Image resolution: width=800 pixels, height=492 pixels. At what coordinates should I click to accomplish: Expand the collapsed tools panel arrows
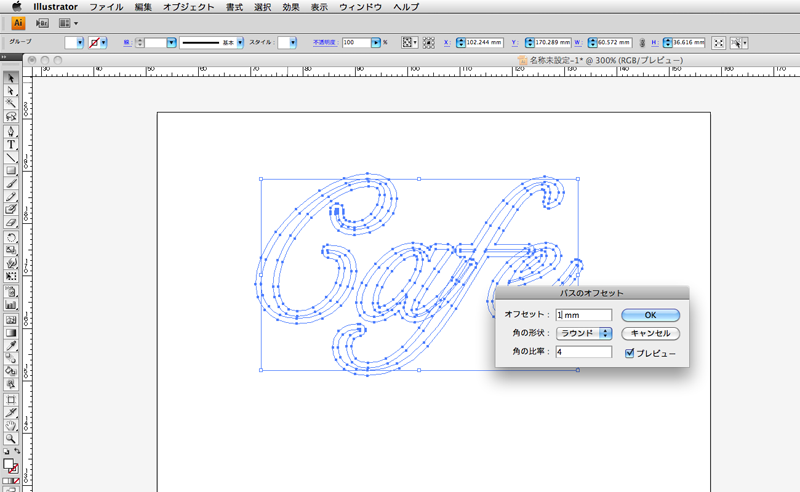tap(4, 57)
